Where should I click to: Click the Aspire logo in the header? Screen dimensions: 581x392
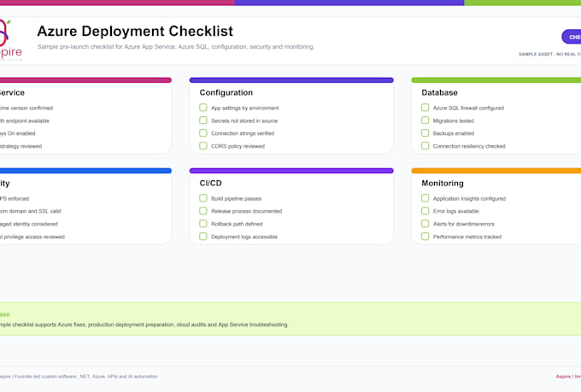tap(9, 40)
